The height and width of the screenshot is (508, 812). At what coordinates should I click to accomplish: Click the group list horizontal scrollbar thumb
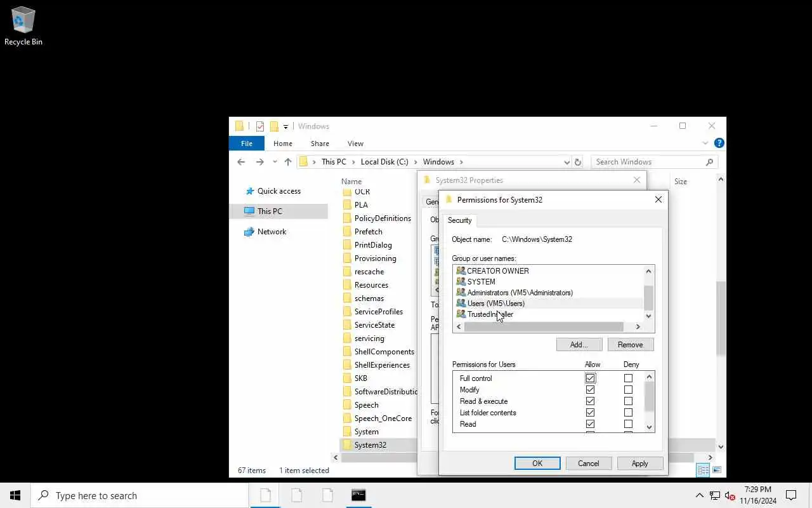[544, 326]
